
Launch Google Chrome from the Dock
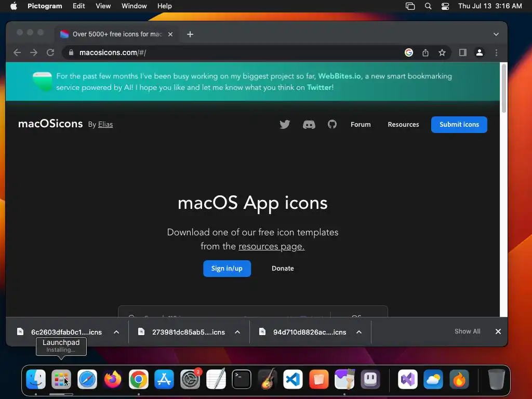tap(138, 379)
